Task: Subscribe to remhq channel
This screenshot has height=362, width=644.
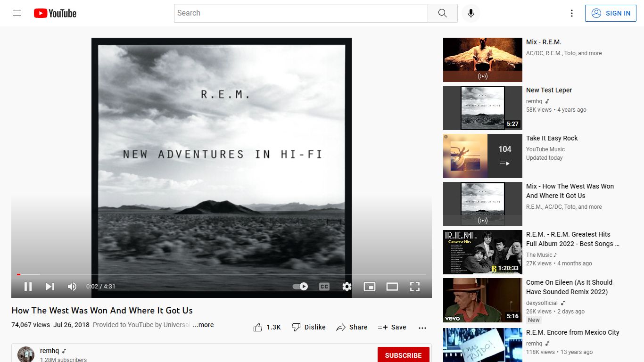Action: pyautogui.click(x=404, y=355)
